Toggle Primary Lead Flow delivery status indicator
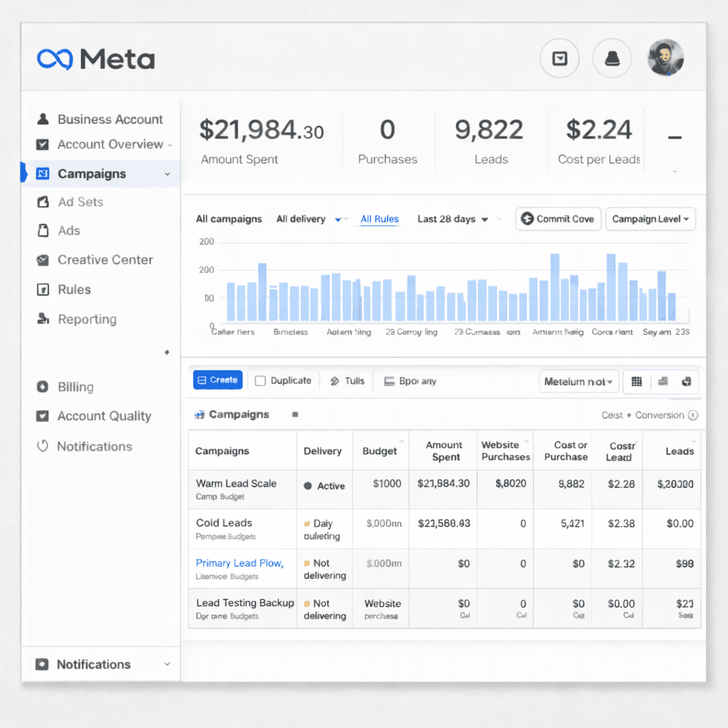This screenshot has width=728, height=728. pyautogui.click(x=307, y=563)
